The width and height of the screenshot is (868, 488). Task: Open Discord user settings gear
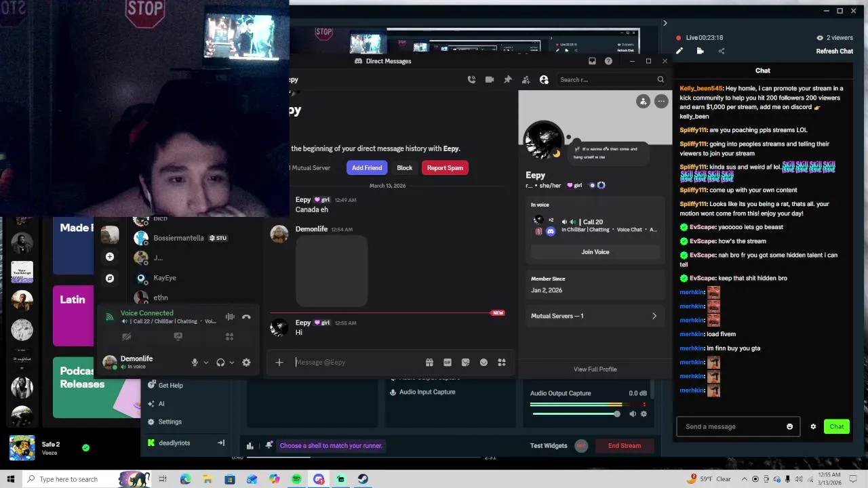click(246, 363)
